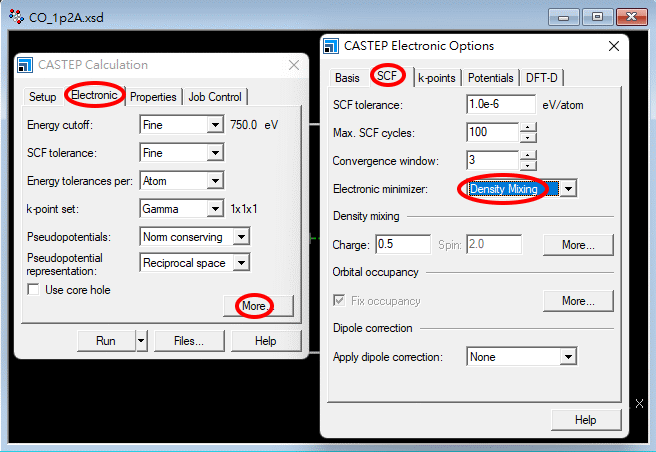The image size is (656, 452).
Task: Close the CASTEP Calculation dialog
Action: pyautogui.click(x=293, y=65)
